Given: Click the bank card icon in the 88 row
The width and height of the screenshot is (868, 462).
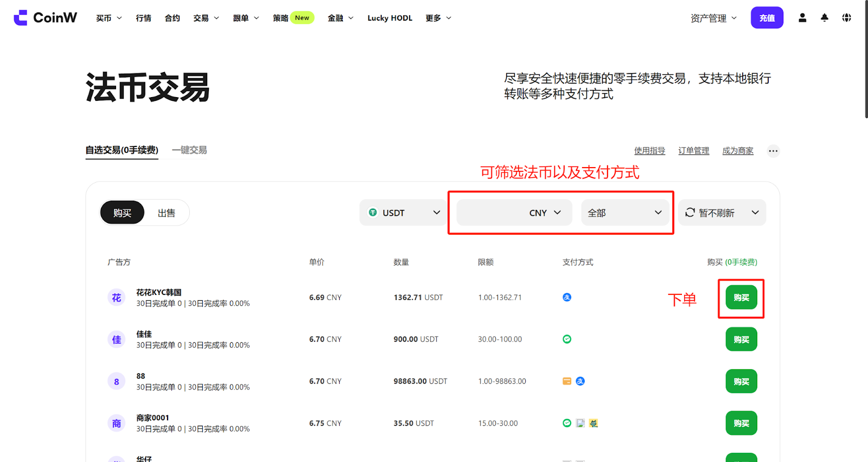Looking at the screenshot, I should (567, 381).
